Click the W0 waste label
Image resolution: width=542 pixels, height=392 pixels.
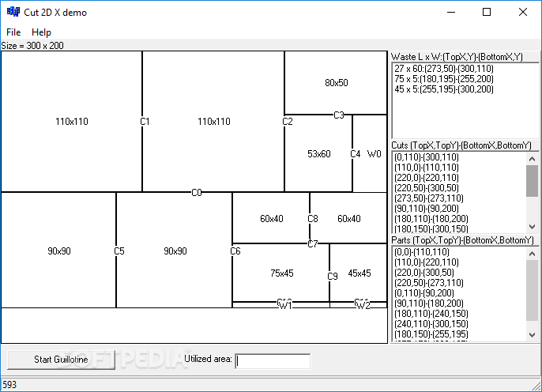374,154
